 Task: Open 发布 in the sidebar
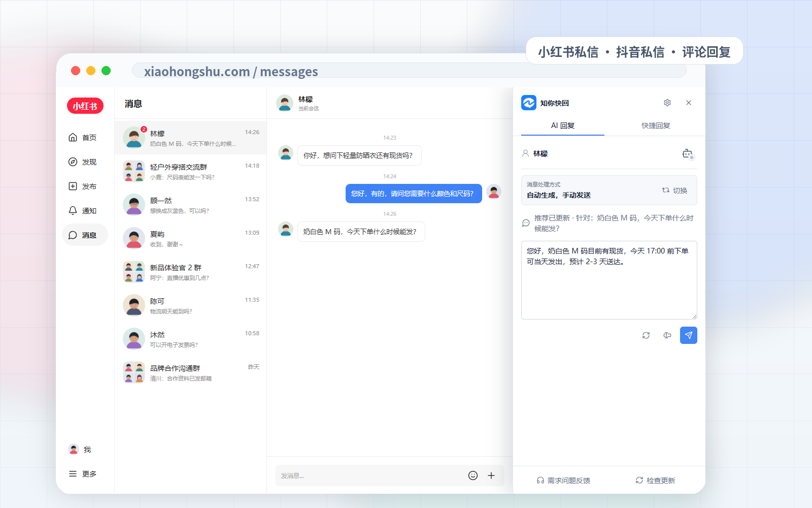[x=83, y=186]
